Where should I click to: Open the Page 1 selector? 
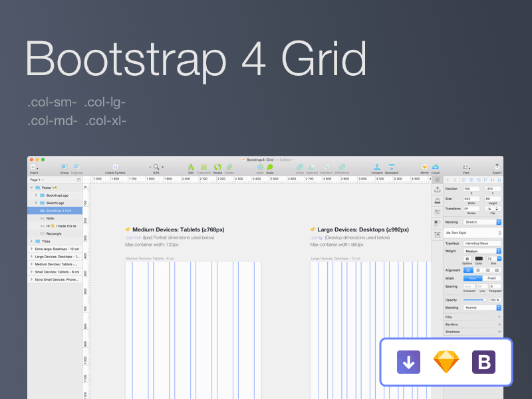[35, 180]
